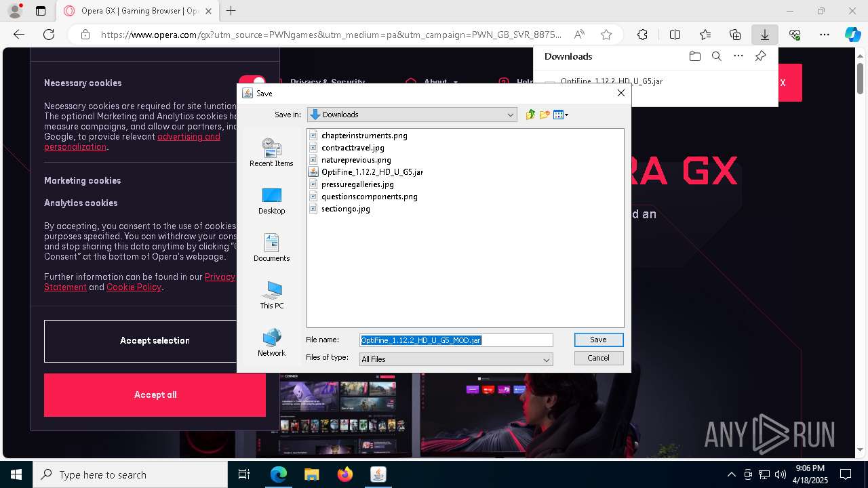Click the address bar URL
This screenshot has width=868, height=488.
(x=331, y=35)
